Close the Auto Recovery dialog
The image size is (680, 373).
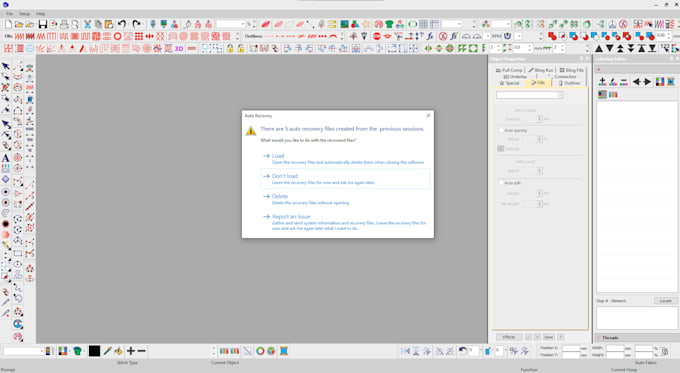428,115
